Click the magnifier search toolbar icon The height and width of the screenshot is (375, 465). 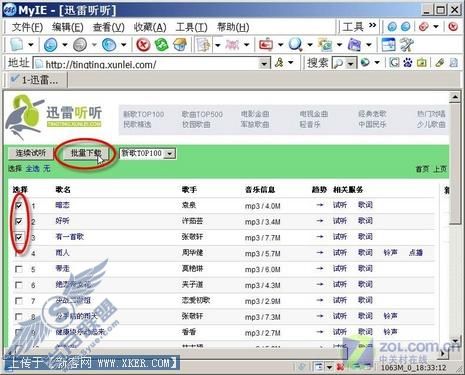(295, 44)
